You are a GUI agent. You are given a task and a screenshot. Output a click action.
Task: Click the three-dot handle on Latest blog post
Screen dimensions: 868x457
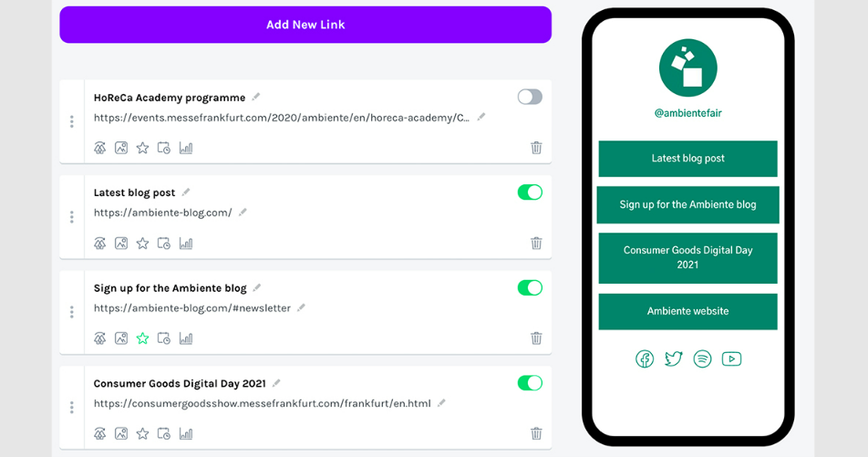[x=72, y=216]
